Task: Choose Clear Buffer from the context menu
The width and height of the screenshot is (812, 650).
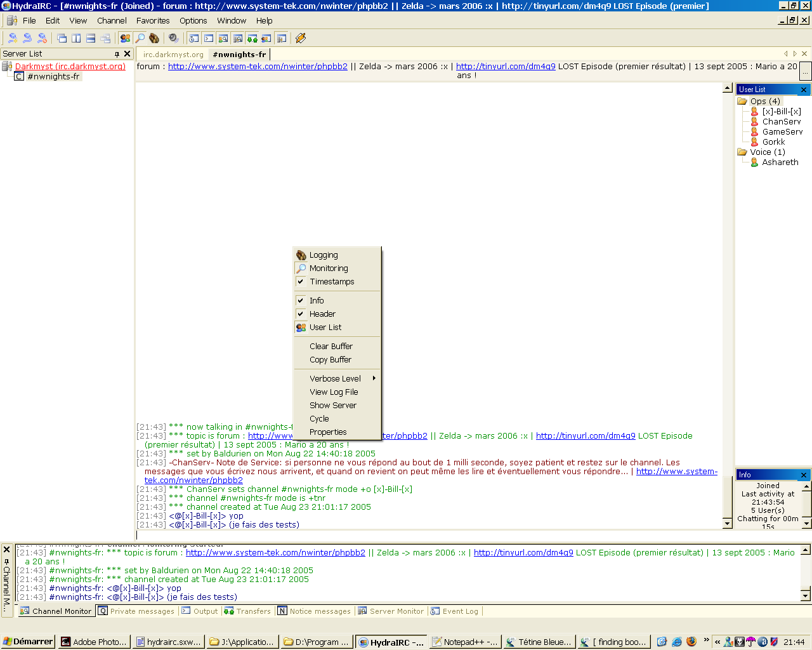Action: click(x=337, y=347)
